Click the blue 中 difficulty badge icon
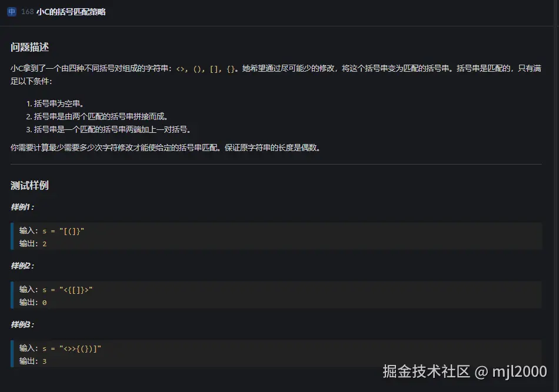 pos(12,12)
